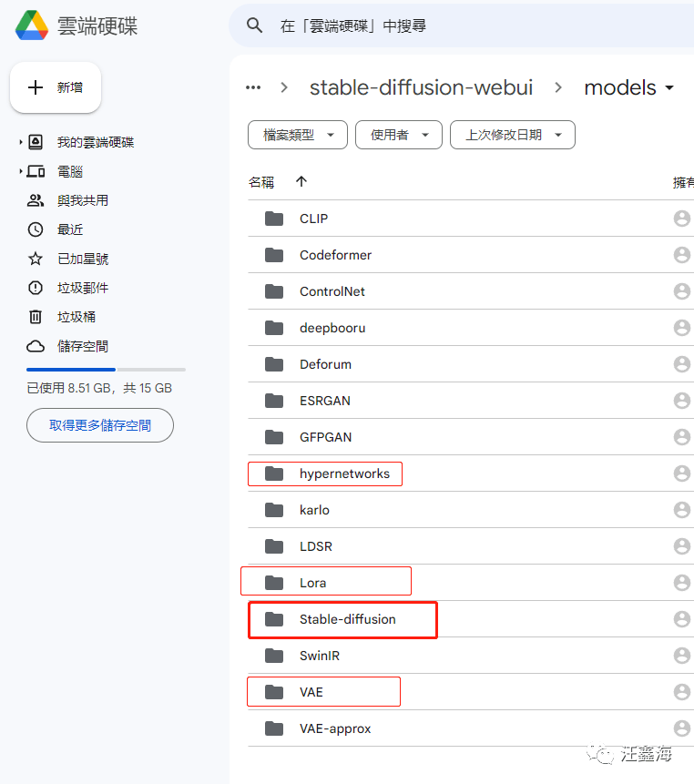Open the 與我共用 shared people icon
Image resolution: width=694 pixels, height=784 pixels.
35,200
